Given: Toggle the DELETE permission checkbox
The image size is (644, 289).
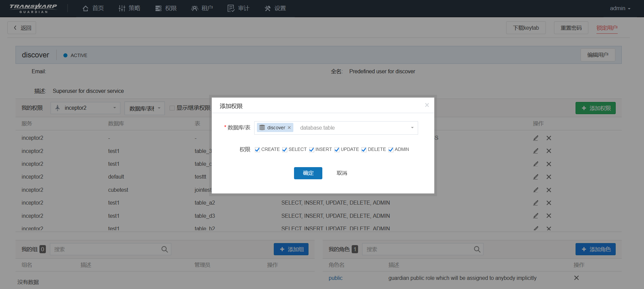Looking at the screenshot, I should pyautogui.click(x=364, y=150).
